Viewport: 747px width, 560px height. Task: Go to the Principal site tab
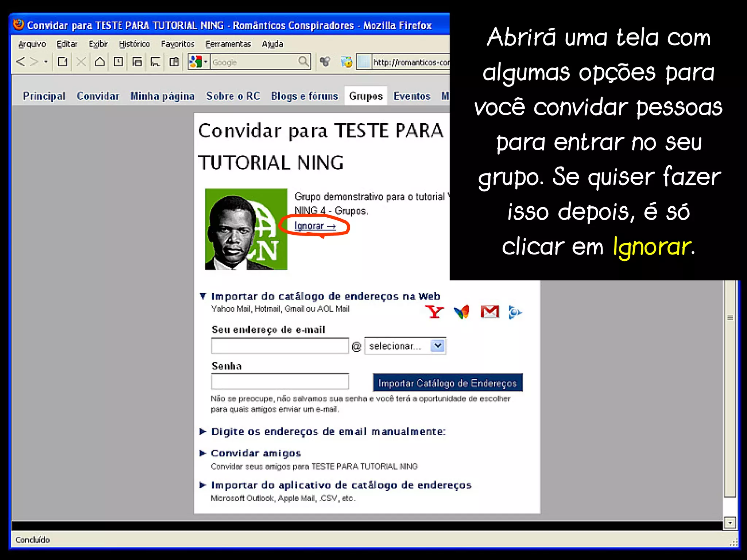44,96
